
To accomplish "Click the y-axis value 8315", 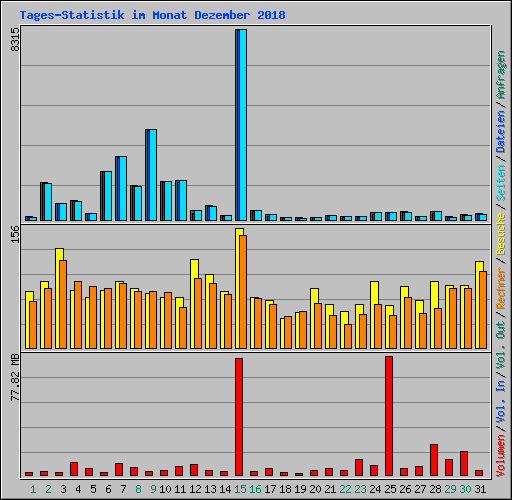I will [15, 39].
